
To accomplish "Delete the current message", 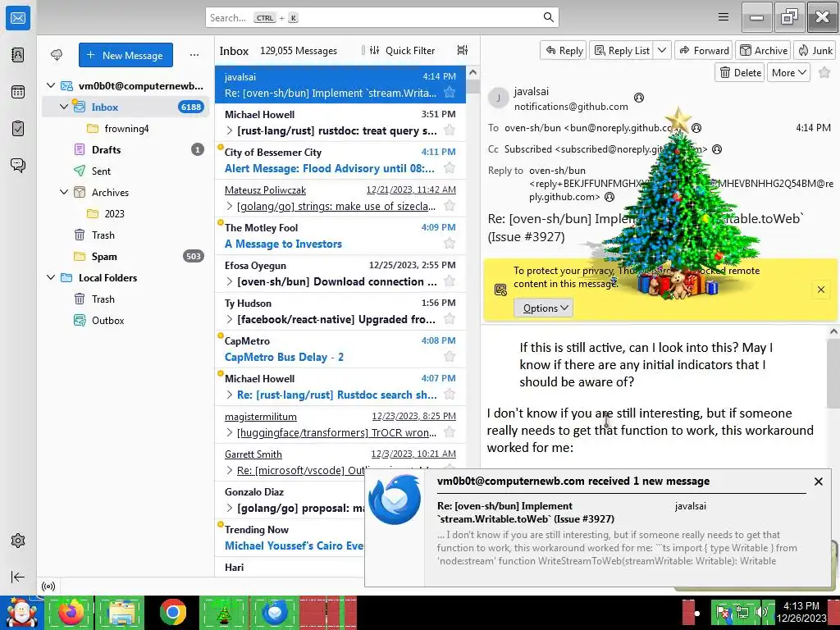I will pyautogui.click(x=740, y=72).
